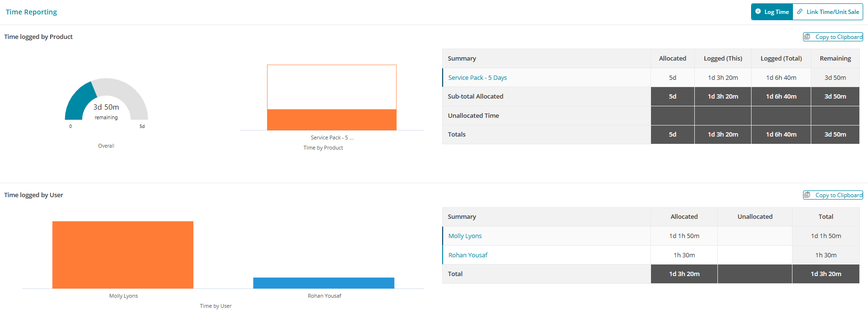Open the Service Pack - 5 Days link

click(x=477, y=78)
